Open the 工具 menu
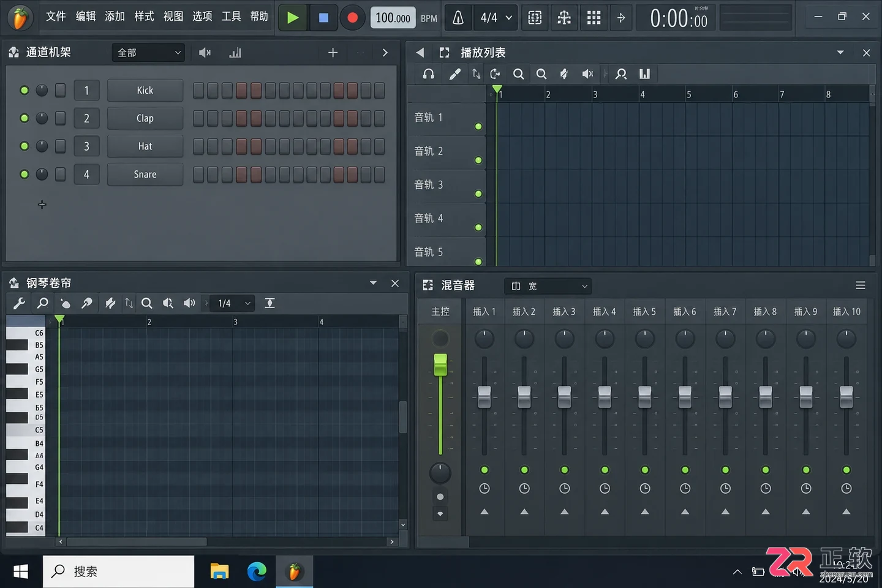This screenshot has height=588, width=882. click(231, 16)
